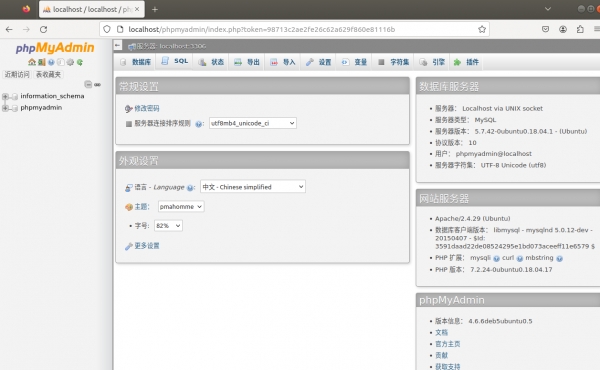Open new browser tab with plus button
This screenshot has height=370, width=600.
coord(155,10)
